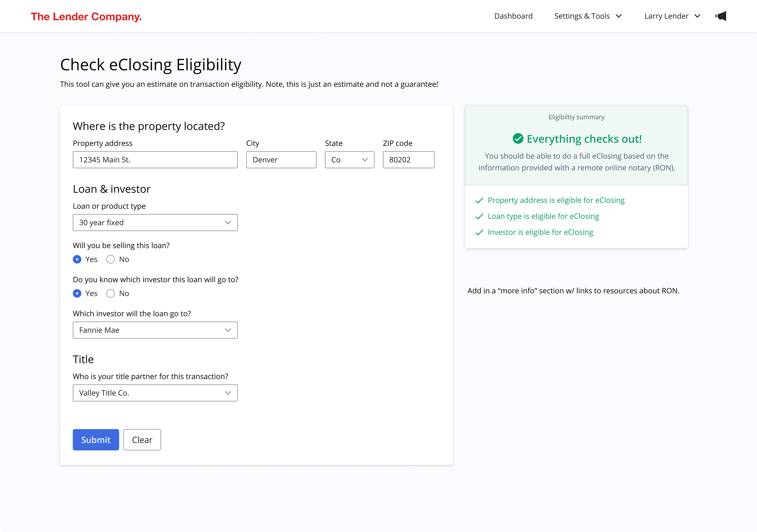757x532 pixels.
Task: Click checkmark beside Investor is eligible
Action: (x=479, y=232)
